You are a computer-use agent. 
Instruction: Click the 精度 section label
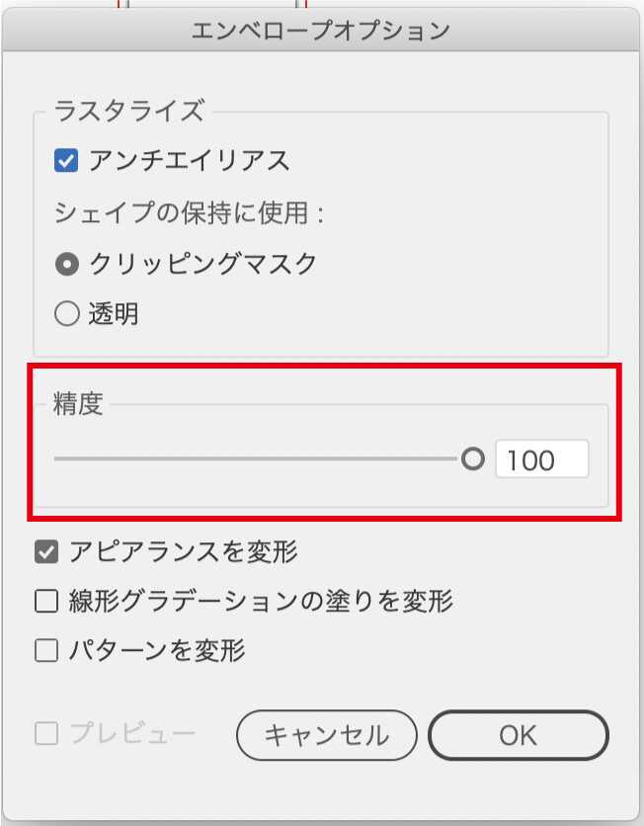pos(78,405)
